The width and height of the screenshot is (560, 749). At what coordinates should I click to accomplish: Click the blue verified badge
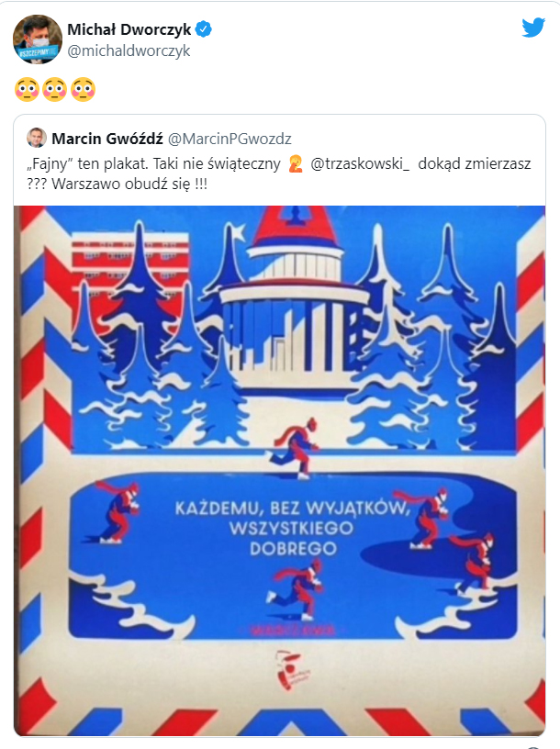[204, 29]
